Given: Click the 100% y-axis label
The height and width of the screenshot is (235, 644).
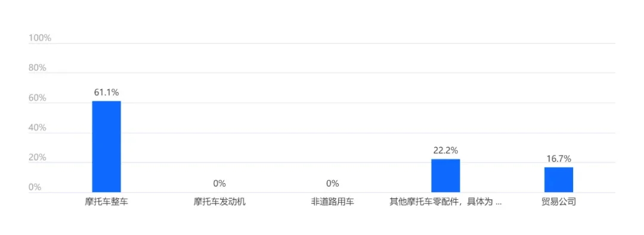Looking at the screenshot, I should (40, 38).
